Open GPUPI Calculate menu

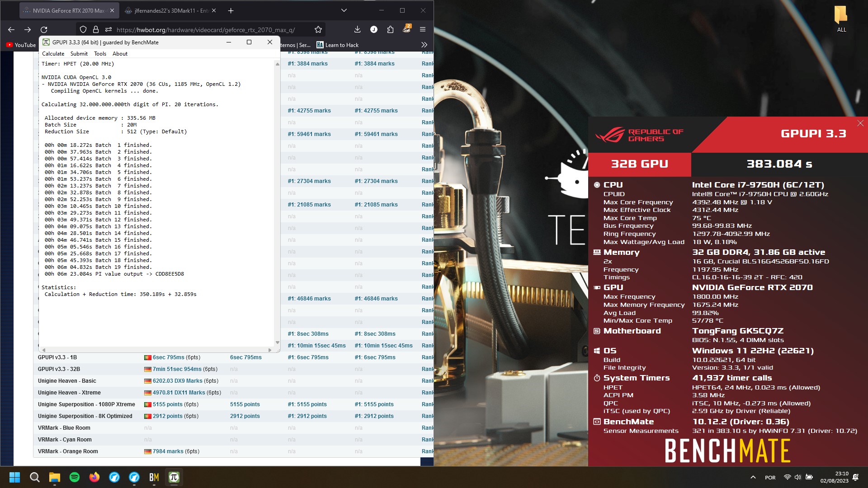coord(53,54)
